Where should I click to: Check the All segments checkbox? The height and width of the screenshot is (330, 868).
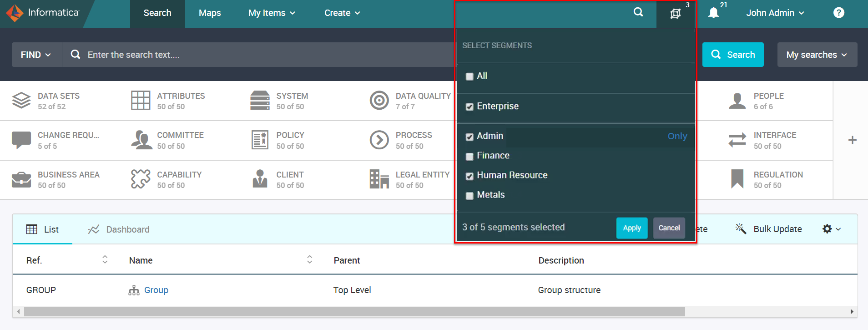469,76
